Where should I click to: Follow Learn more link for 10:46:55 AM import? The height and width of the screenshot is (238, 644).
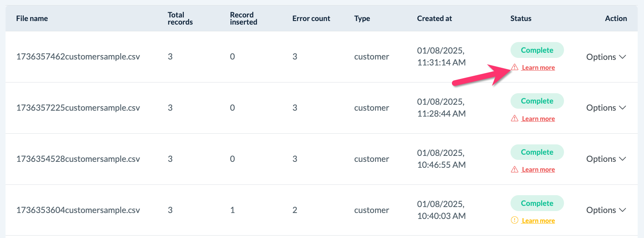(x=538, y=170)
